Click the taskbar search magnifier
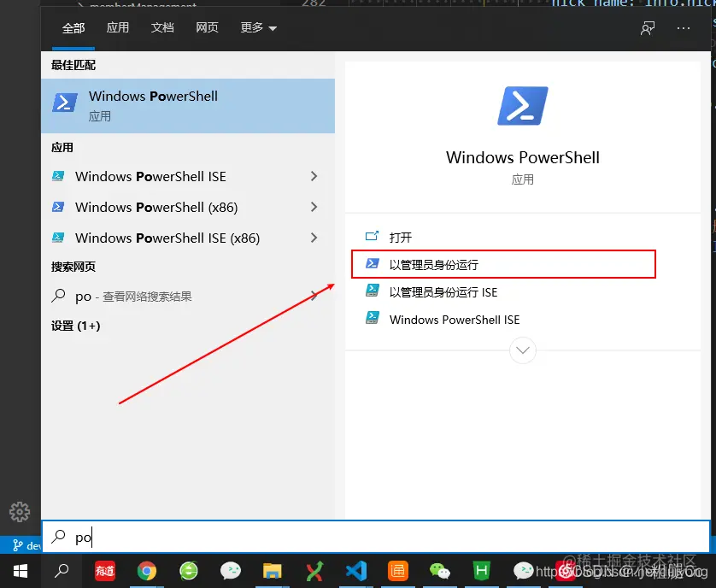Viewport: 716px width, 588px height. [x=62, y=571]
